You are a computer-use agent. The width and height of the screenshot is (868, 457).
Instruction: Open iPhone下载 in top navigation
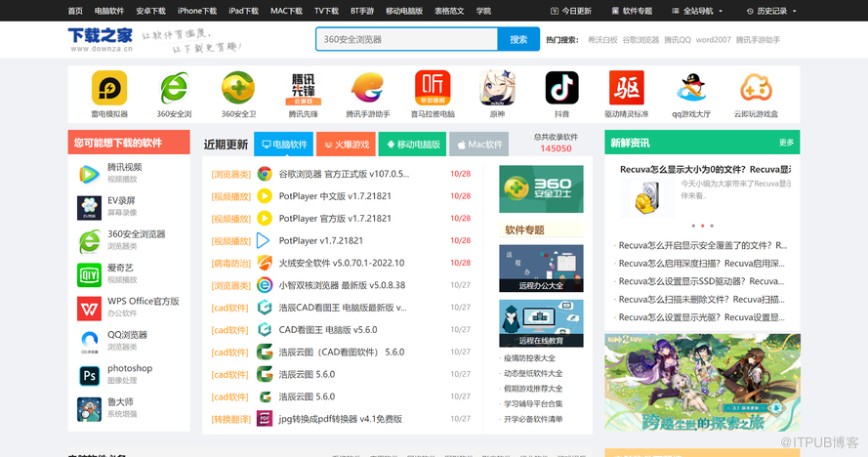click(x=197, y=11)
